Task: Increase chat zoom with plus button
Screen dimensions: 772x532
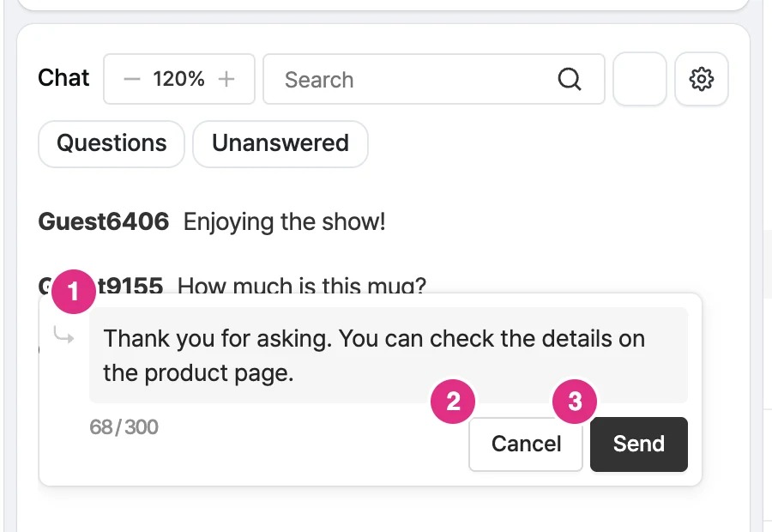Action: (x=226, y=79)
